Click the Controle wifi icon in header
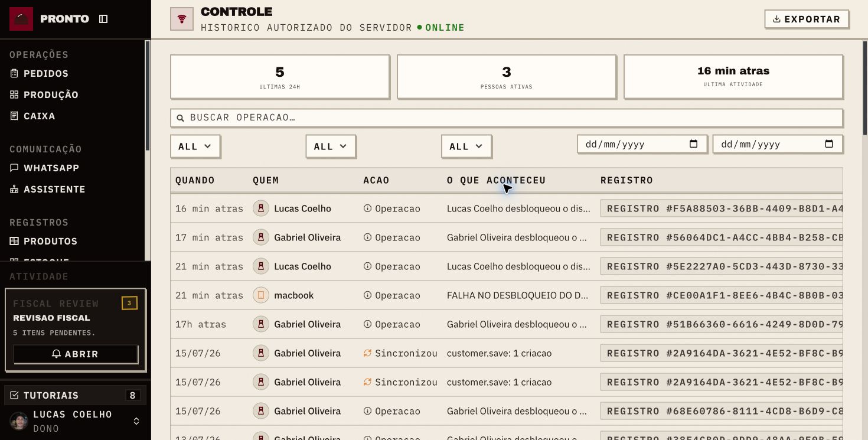The width and height of the screenshot is (868, 440). (182, 19)
